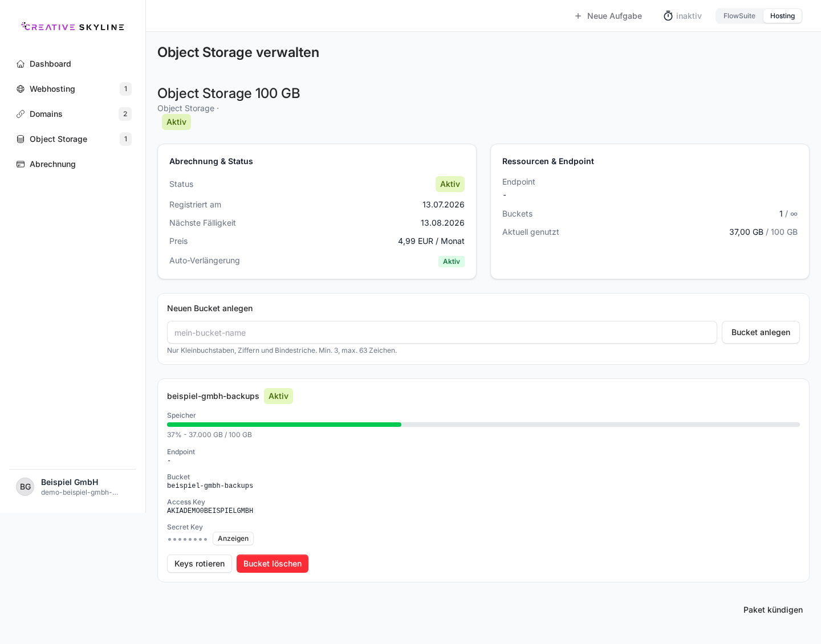The width and height of the screenshot is (821, 644).
Task: Click the Domains link icon
Action: pos(21,114)
